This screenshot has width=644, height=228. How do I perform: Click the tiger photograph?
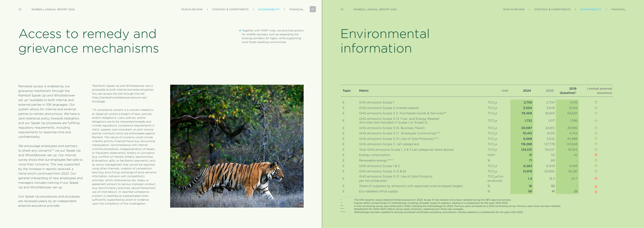coord(237,146)
